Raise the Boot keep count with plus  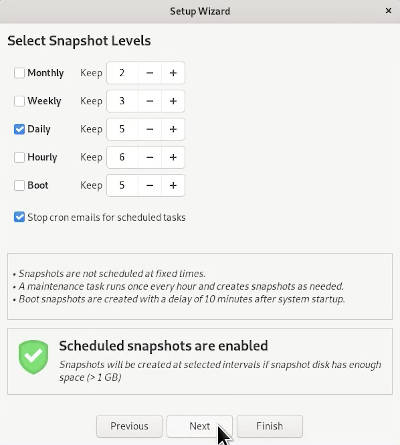[x=173, y=185]
